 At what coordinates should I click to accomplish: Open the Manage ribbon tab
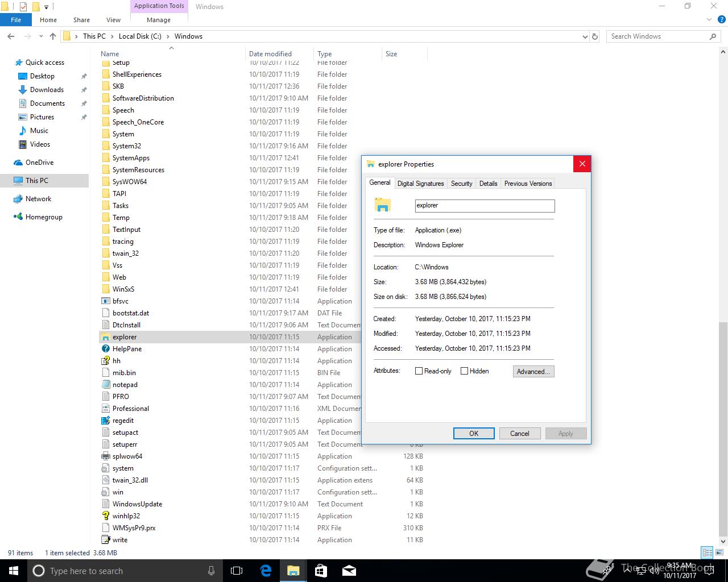pyautogui.click(x=159, y=20)
